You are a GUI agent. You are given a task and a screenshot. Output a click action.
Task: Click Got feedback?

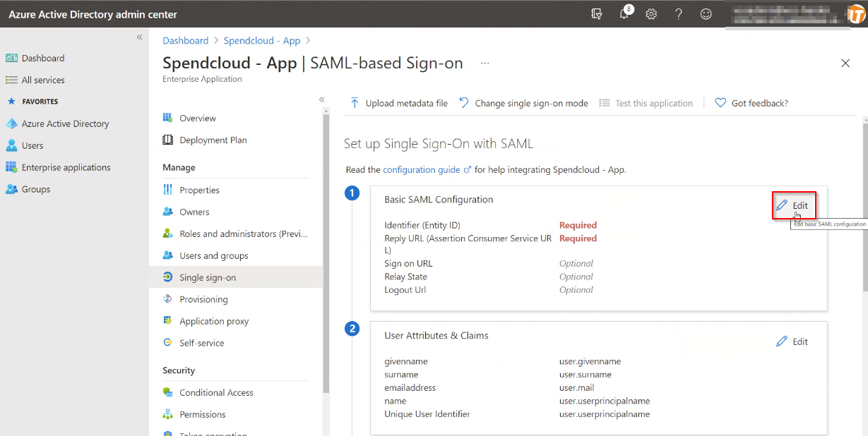pyautogui.click(x=751, y=103)
